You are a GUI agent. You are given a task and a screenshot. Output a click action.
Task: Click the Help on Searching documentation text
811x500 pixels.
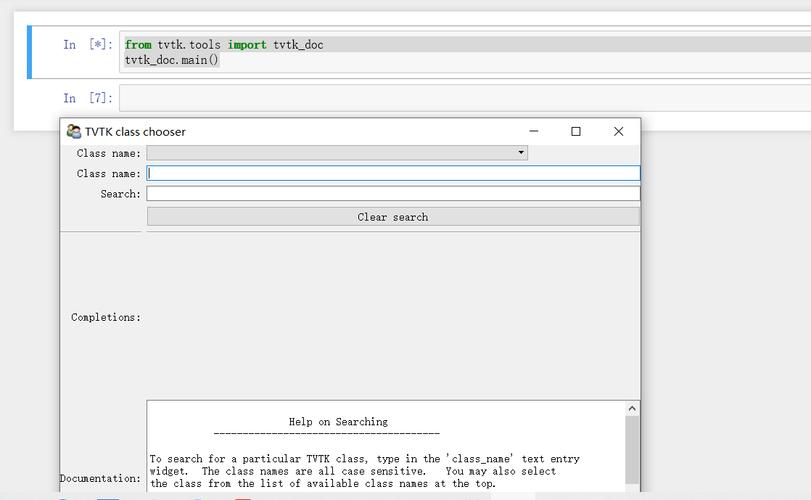click(338, 422)
